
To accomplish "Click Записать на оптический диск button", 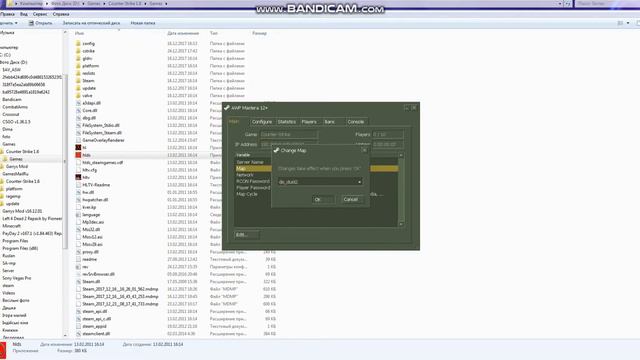I will [91, 23].
